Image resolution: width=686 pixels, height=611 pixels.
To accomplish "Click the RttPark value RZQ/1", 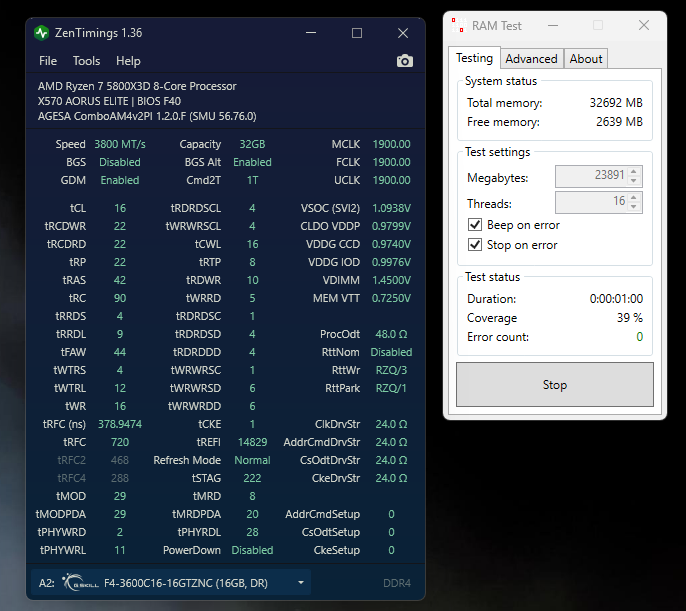I will coord(391,388).
